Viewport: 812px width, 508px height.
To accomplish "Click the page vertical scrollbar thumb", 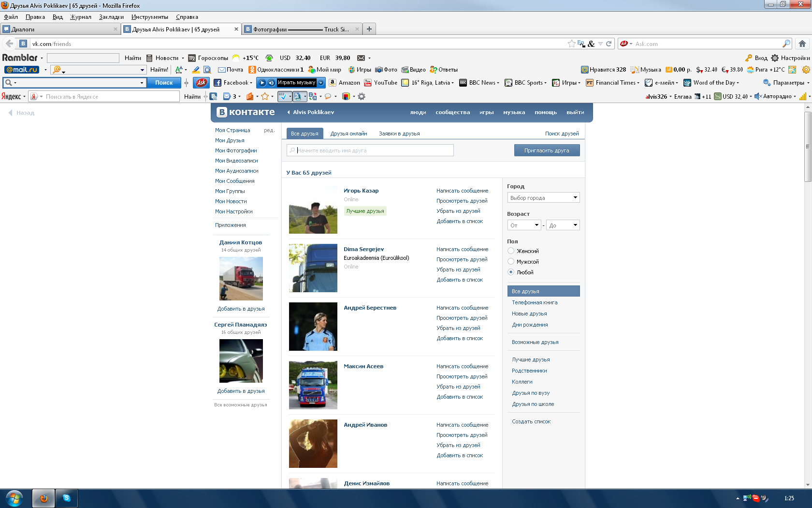I will pos(808,147).
